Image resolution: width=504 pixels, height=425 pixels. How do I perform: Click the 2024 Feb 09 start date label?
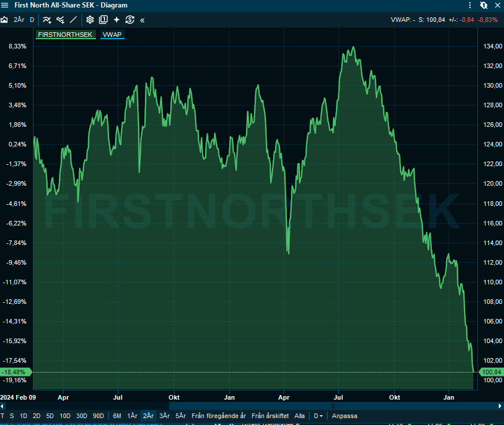18,397
